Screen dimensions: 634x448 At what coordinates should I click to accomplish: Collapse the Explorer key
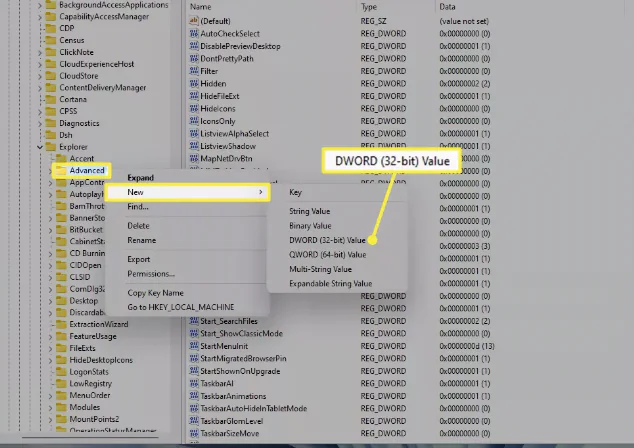(40, 147)
